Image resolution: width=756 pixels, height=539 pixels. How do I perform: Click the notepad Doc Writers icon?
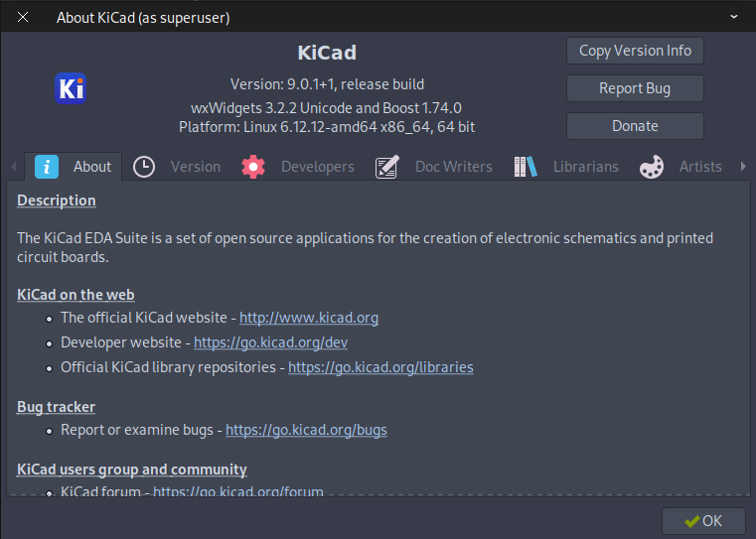click(x=387, y=167)
